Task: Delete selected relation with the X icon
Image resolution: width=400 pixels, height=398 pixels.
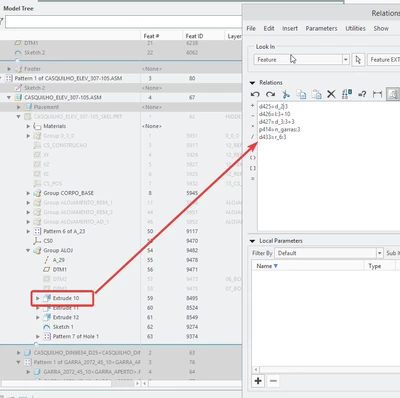Action: [331, 94]
